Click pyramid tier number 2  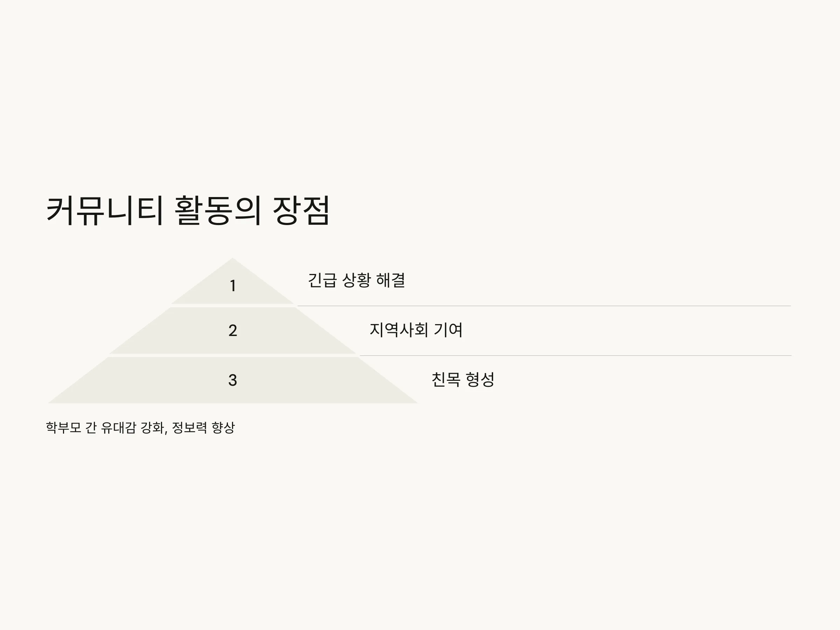[233, 330]
